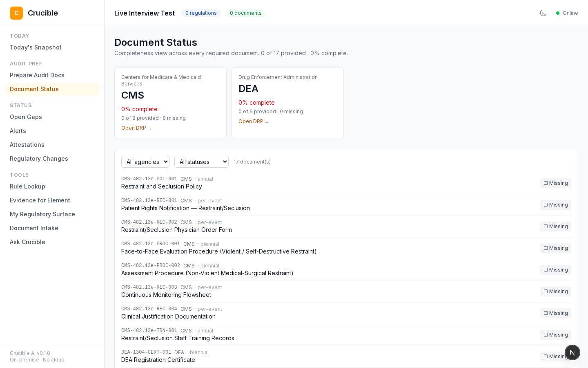Click the dark circular button in the bottom-right corner

point(572,352)
